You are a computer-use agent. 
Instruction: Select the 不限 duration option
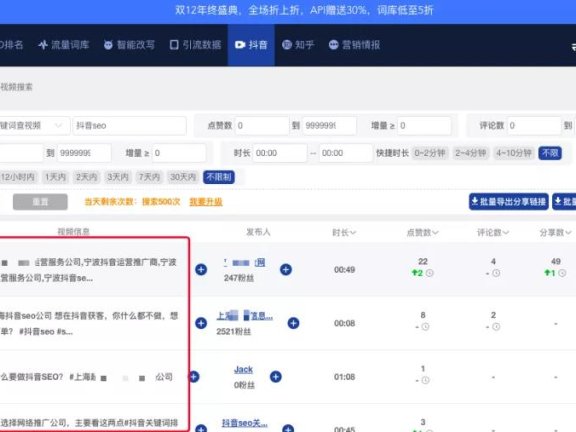550,153
